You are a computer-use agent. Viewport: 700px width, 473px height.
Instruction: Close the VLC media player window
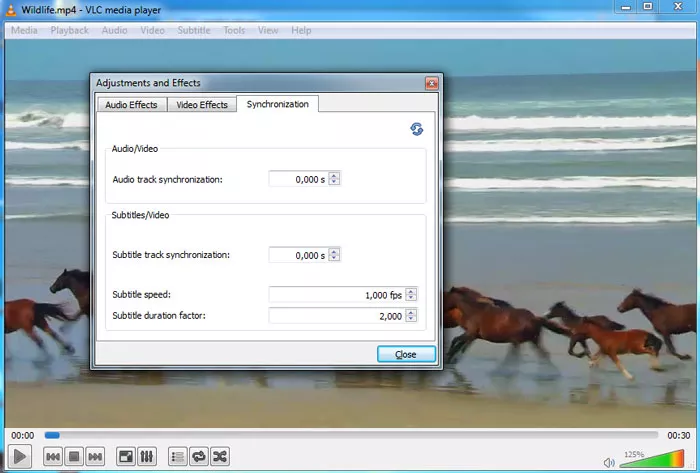678,7
